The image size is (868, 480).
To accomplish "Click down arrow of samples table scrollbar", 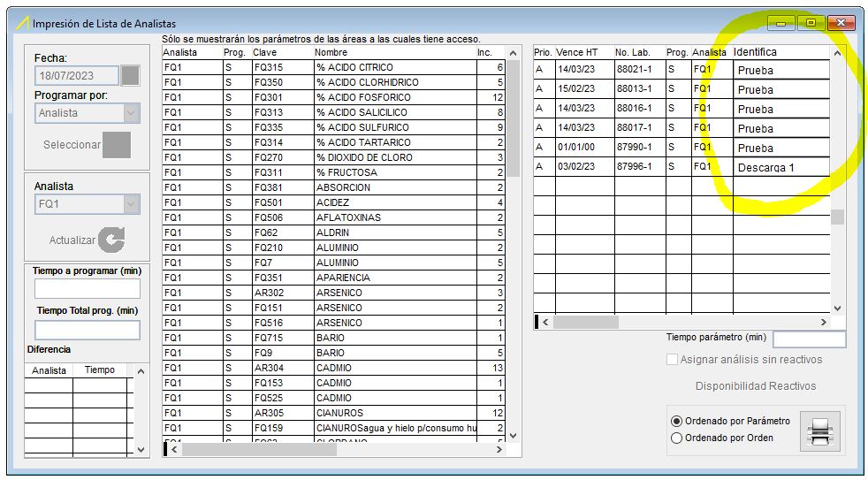I will click(x=837, y=308).
